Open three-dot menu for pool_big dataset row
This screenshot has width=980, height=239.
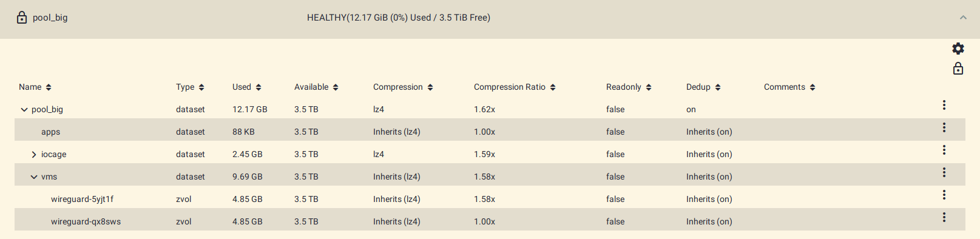[x=944, y=105]
